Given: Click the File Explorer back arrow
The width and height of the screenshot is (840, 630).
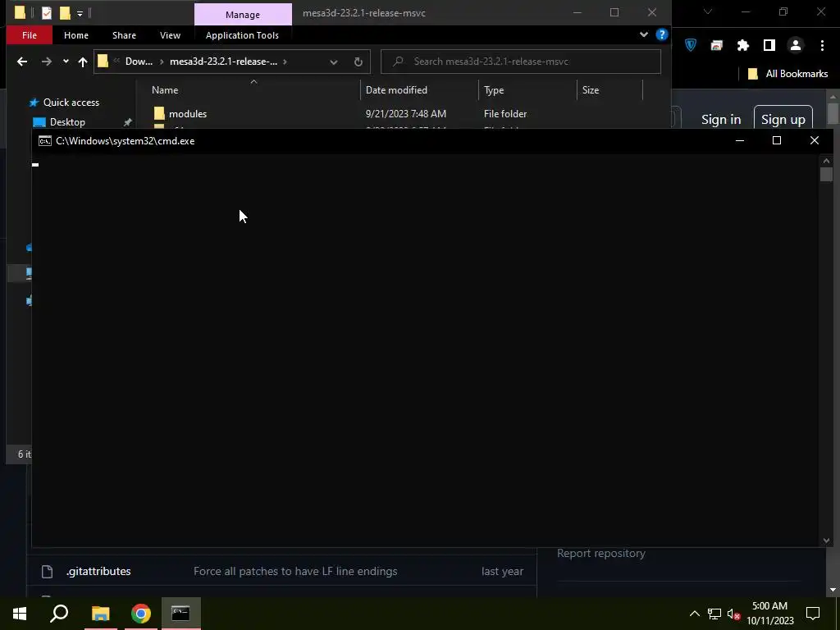Looking at the screenshot, I should click(22, 62).
